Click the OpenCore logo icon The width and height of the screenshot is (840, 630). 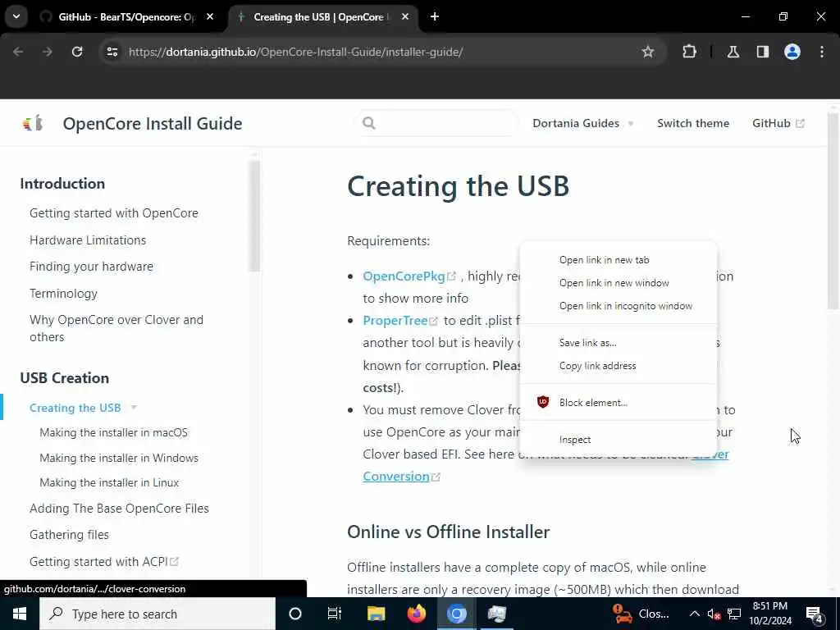[x=33, y=124]
